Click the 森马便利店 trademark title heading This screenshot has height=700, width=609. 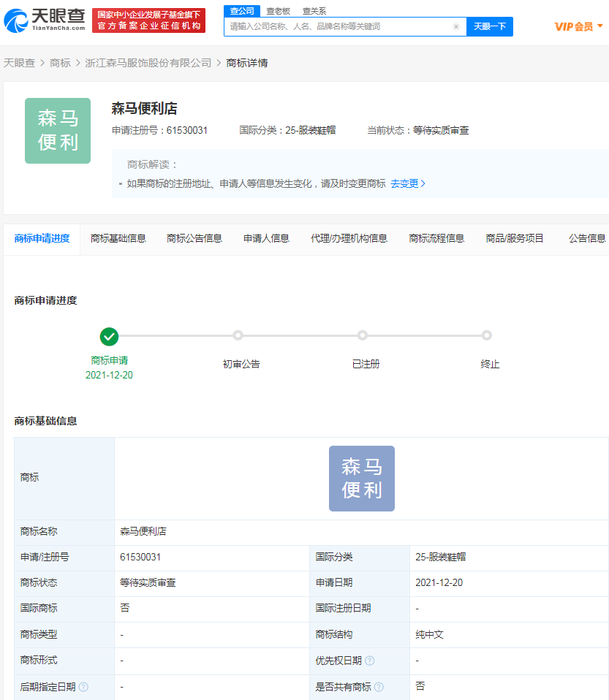click(144, 108)
